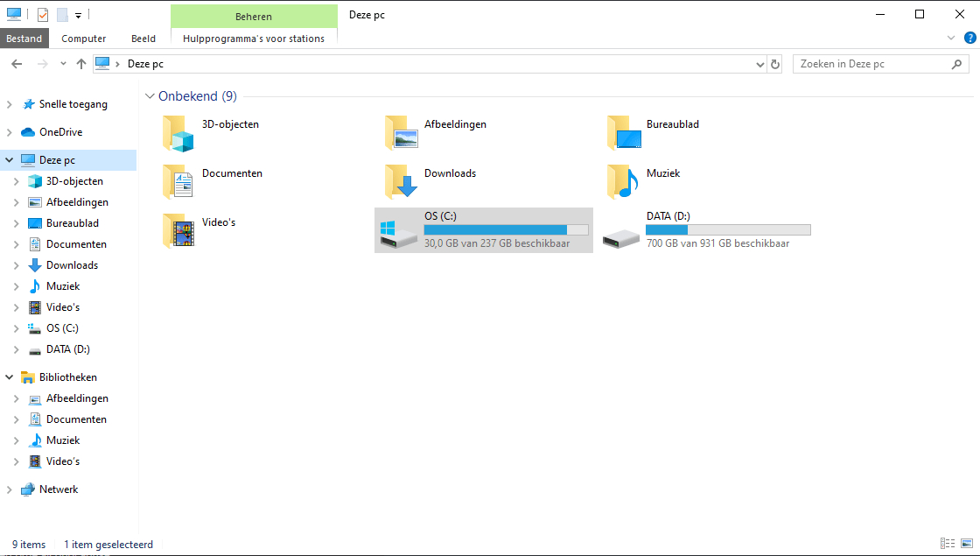
Task: Select Bibliotheken in navigation pane
Action: (x=68, y=377)
